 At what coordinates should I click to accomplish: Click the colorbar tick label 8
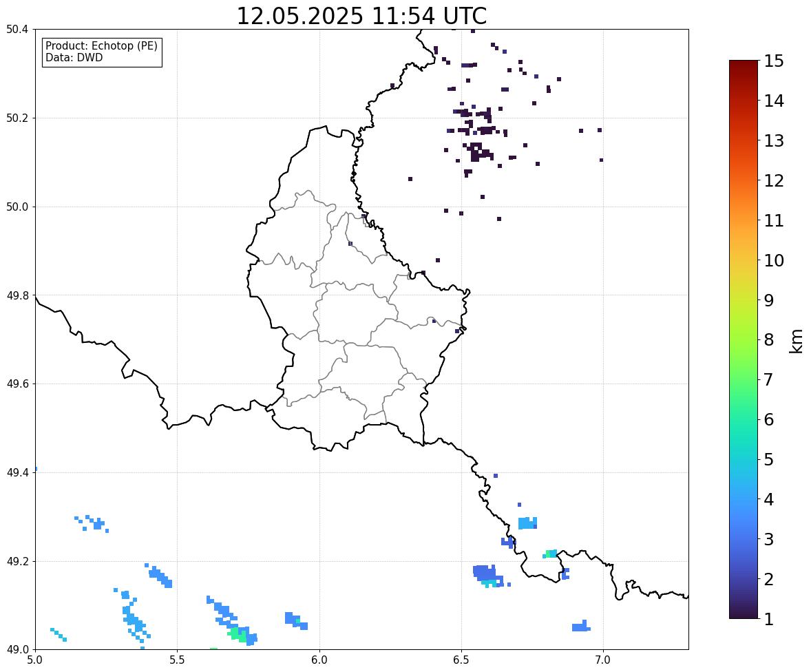pyautogui.click(x=769, y=340)
